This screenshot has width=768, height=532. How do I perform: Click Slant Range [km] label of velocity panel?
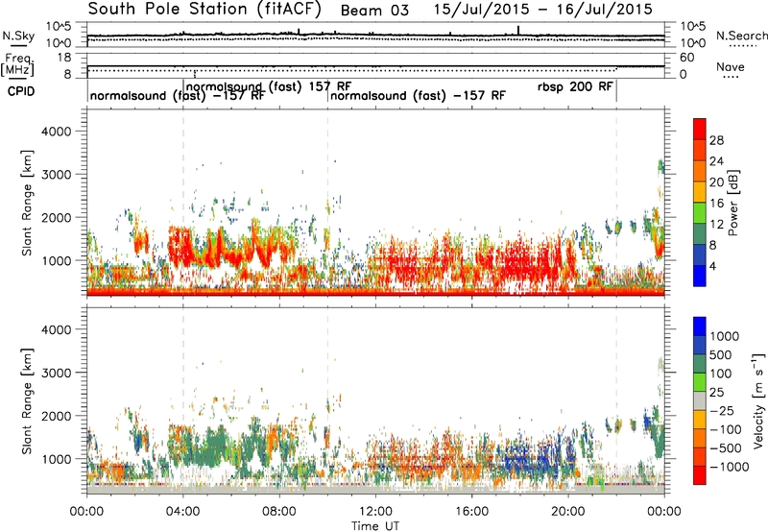click(x=27, y=400)
